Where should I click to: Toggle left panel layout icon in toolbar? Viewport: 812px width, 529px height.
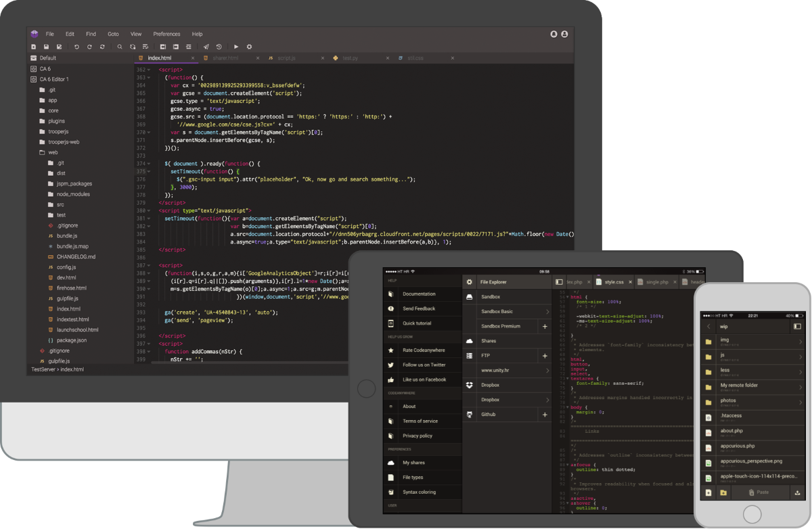tap(163, 47)
